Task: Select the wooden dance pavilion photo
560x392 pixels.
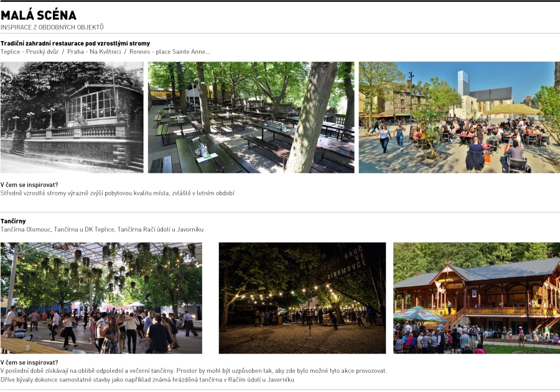Action: pyautogui.click(x=476, y=297)
